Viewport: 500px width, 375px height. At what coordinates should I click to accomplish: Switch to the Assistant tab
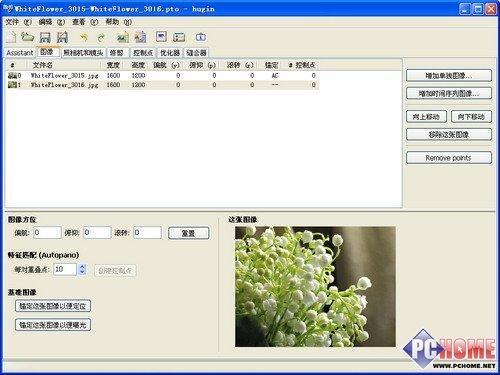pyautogui.click(x=20, y=53)
